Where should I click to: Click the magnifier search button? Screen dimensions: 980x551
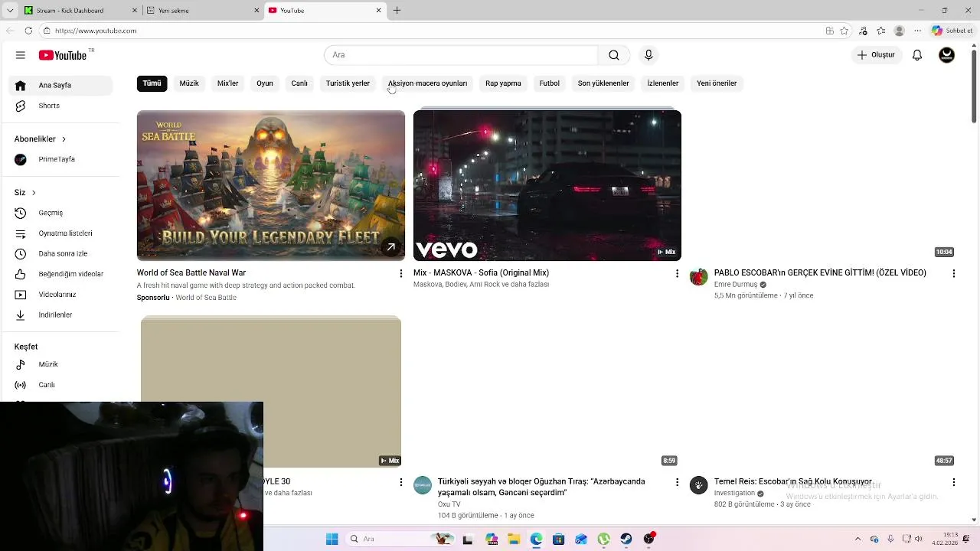[x=614, y=55]
